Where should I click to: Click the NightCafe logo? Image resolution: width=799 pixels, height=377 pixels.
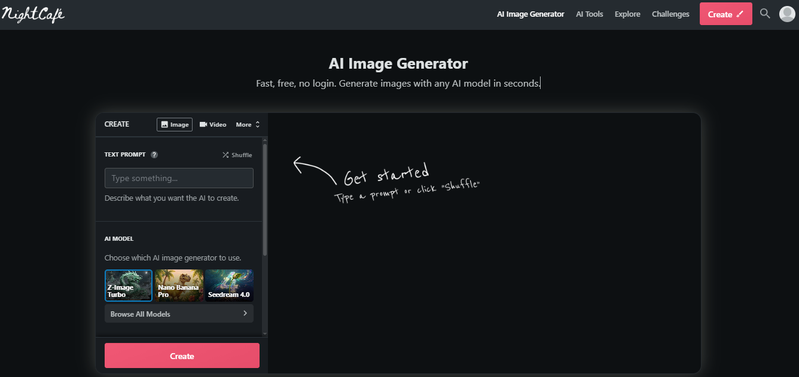[x=33, y=14]
